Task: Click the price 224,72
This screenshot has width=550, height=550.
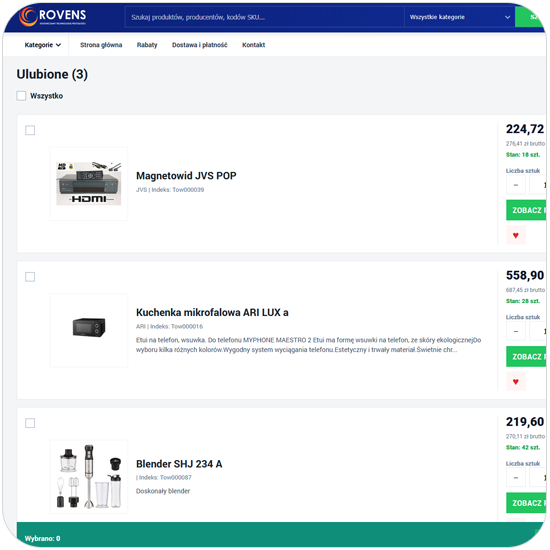Action: tap(525, 129)
